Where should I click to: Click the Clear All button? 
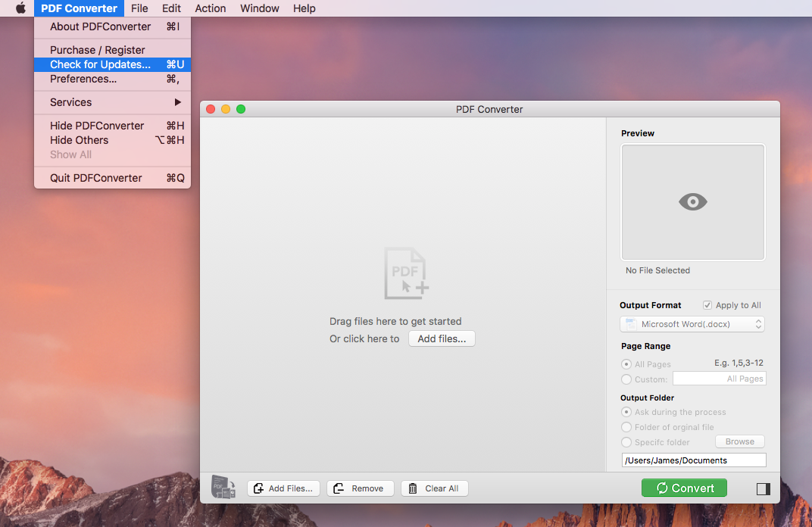(435, 488)
